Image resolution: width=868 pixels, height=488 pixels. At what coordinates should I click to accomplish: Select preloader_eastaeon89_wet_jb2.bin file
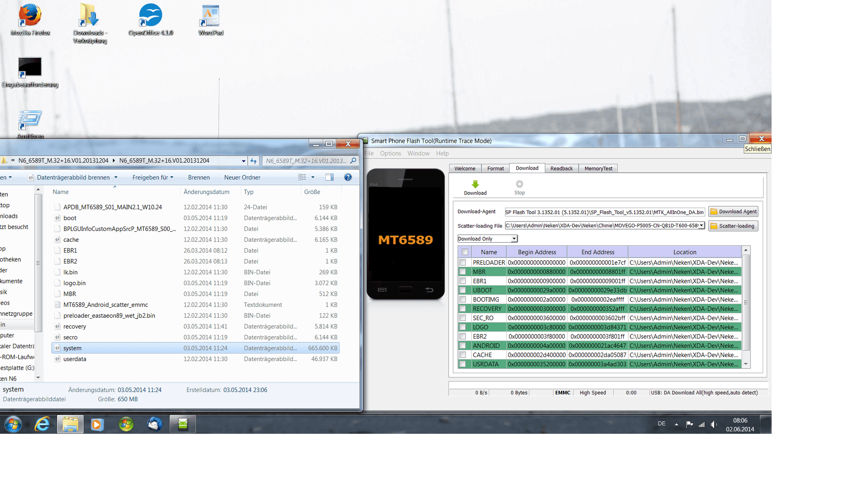[x=195, y=315]
